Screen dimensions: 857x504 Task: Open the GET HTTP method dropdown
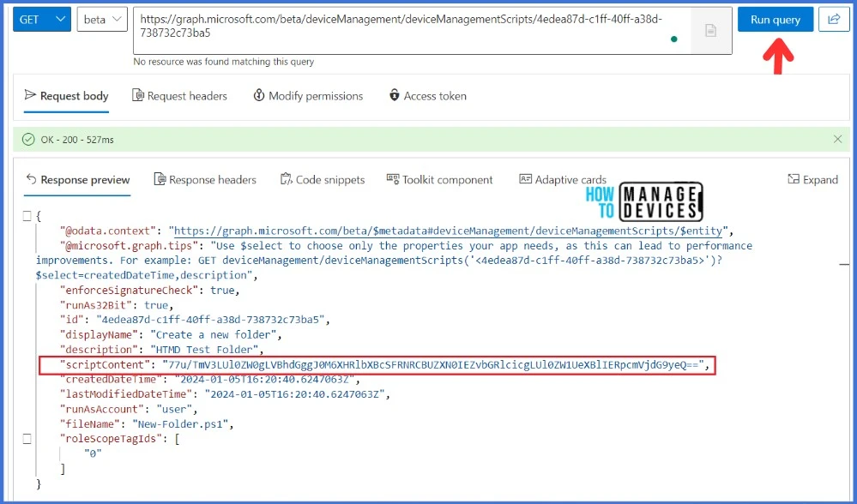click(42, 20)
